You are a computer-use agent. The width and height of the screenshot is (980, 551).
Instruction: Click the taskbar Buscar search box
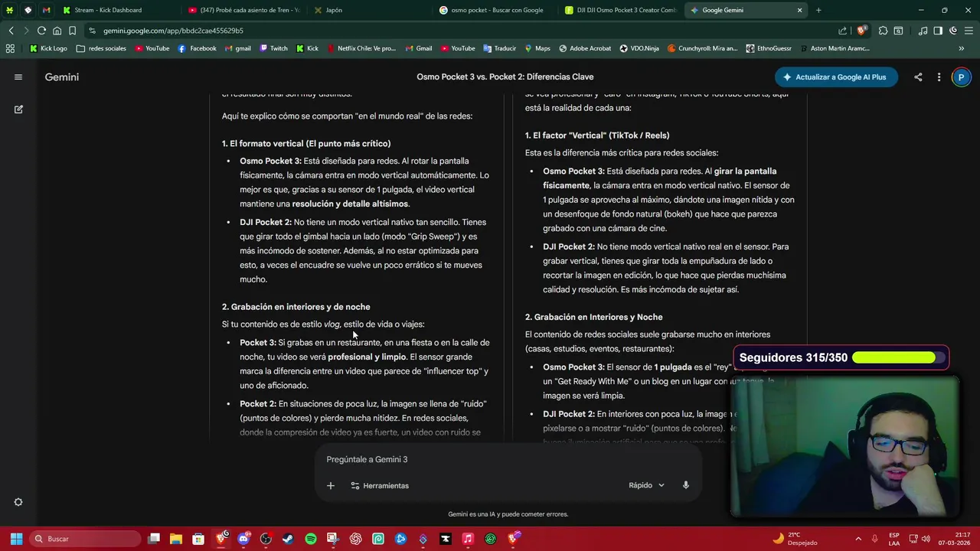[84, 539]
